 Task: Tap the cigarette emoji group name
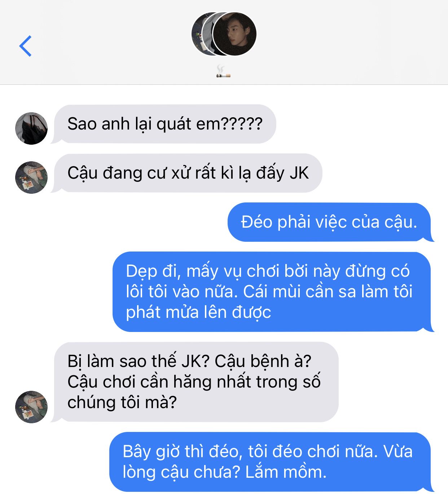(223, 71)
